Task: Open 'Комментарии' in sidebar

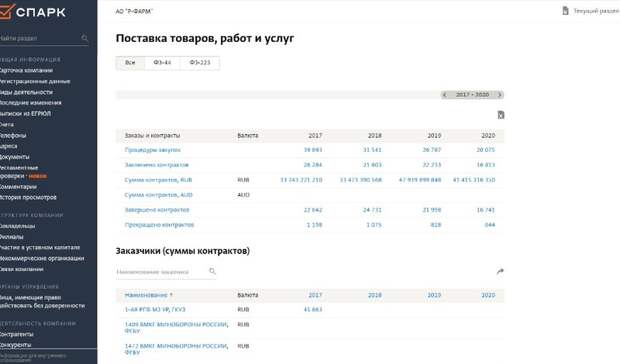Action: pyautogui.click(x=18, y=187)
